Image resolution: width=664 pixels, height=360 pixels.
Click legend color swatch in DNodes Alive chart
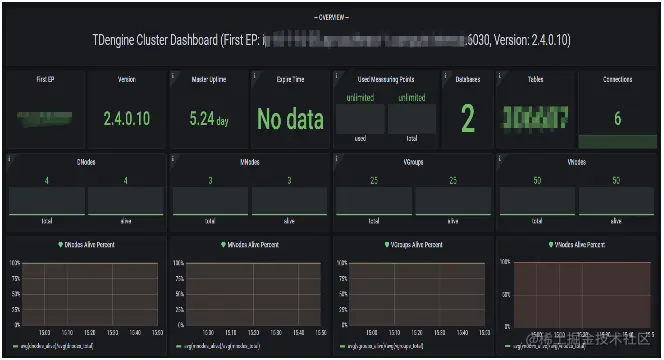[x=15, y=346]
